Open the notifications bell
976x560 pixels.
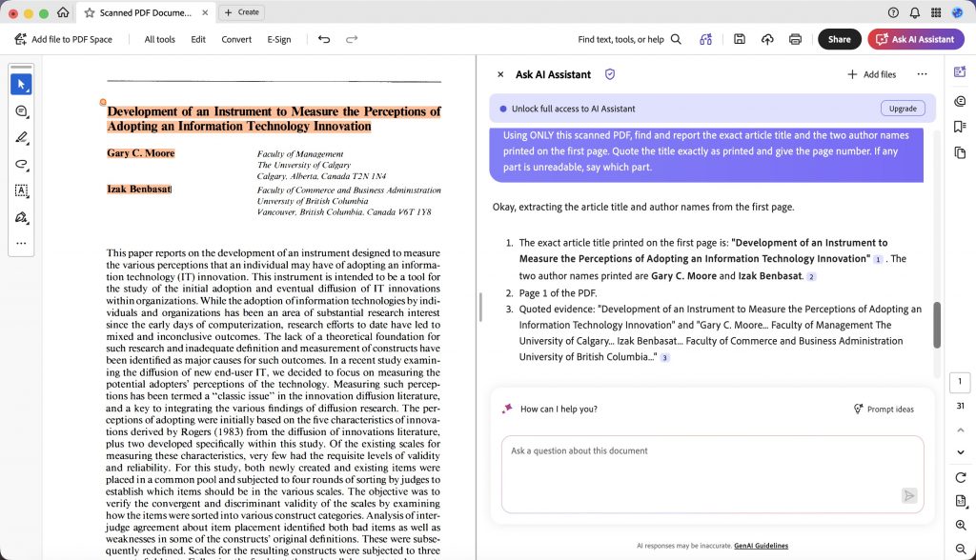[914, 12]
